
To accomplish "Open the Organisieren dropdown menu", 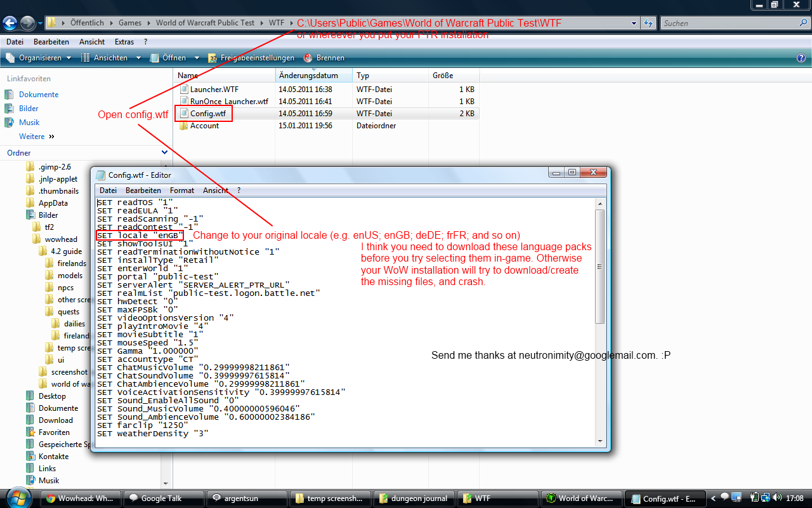I will (39, 58).
